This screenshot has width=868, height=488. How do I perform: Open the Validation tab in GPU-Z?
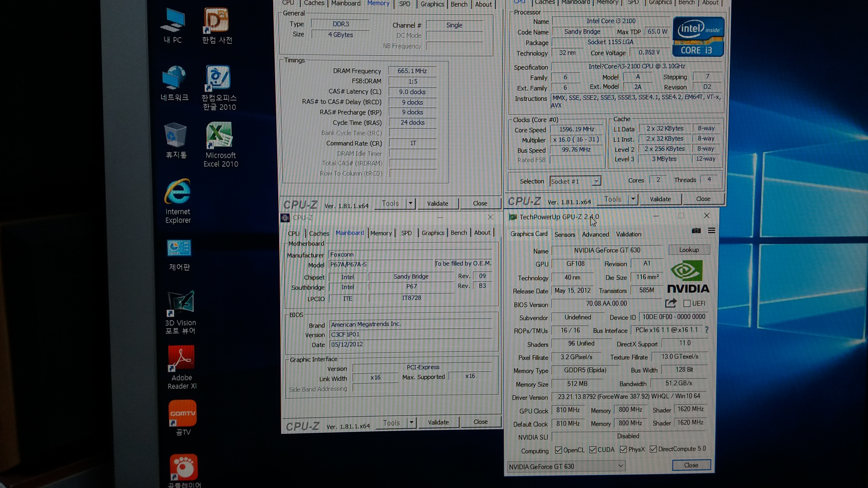point(629,234)
